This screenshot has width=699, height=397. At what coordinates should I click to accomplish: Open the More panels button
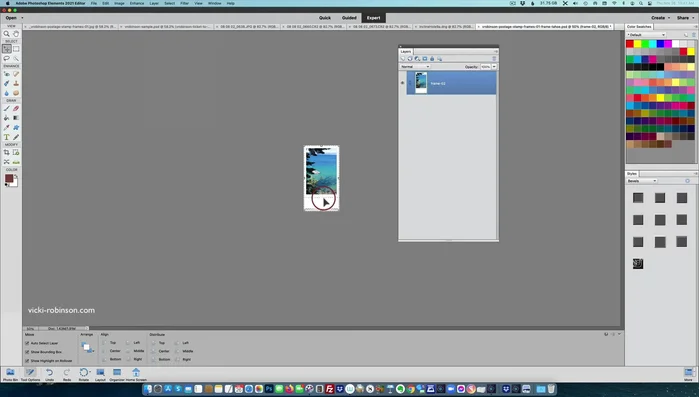click(688, 374)
